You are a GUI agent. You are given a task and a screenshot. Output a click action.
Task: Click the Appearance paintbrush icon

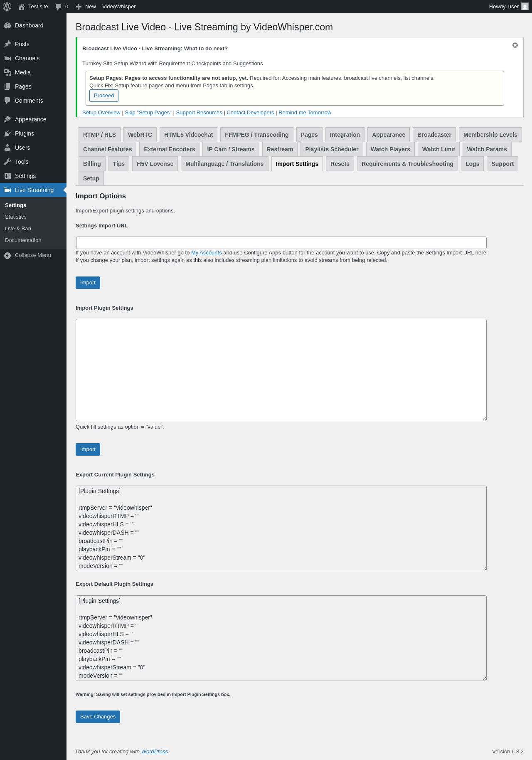click(x=7, y=119)
